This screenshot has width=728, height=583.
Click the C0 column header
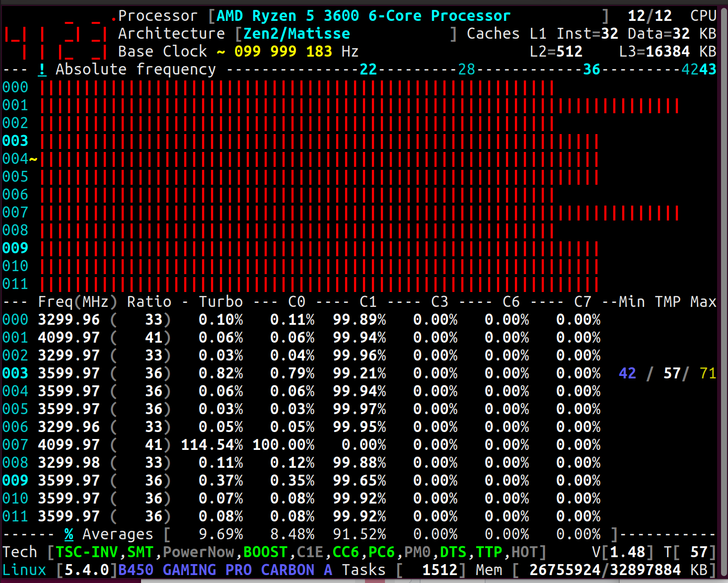tap(296, 302)
